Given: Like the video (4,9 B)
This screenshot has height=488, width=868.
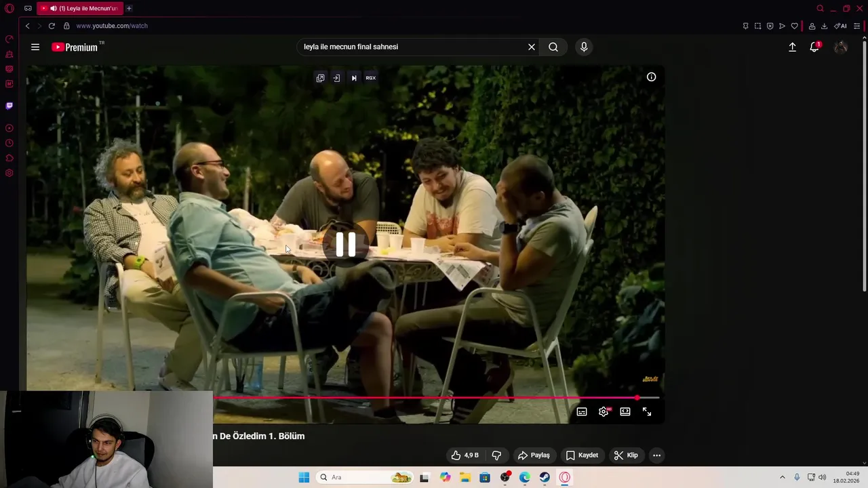Looking at the screenshot, I should click(x=465, y=455).
